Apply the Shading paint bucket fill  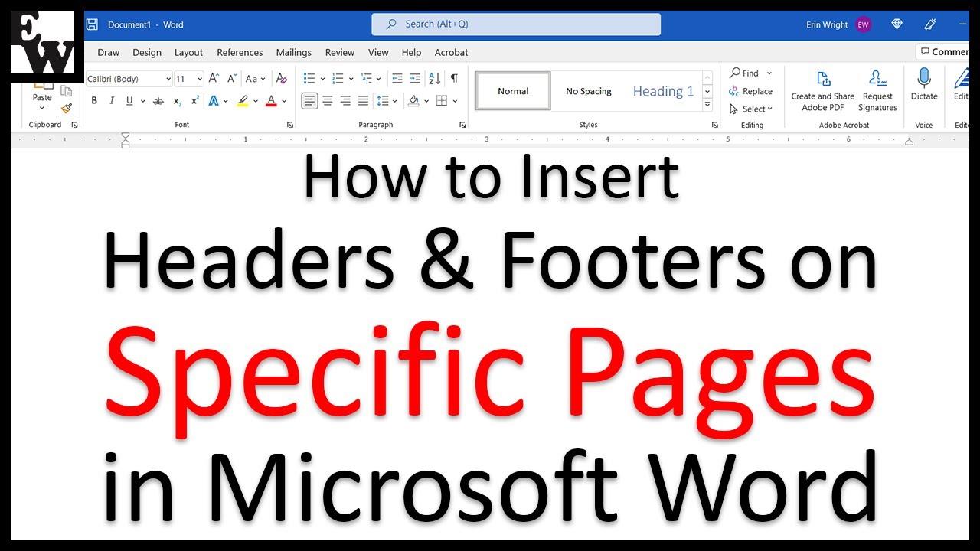[413, 101]
